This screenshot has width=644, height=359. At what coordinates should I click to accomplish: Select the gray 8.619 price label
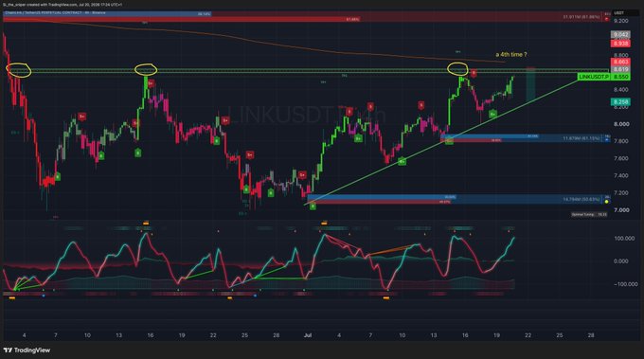click(x=620, y=69)
